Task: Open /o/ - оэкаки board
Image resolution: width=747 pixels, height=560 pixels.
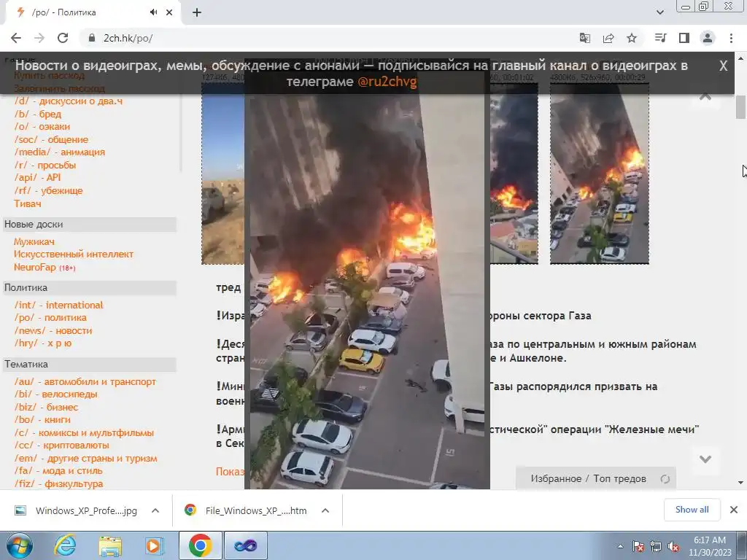Action: point(42,127)
